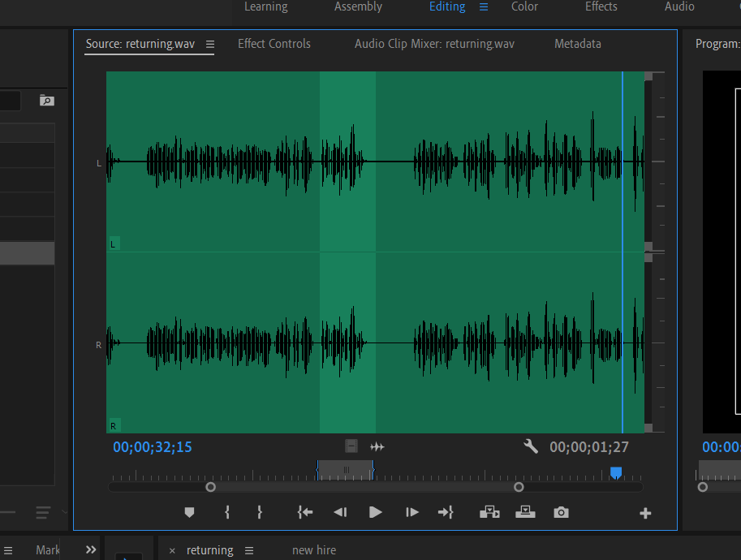Open Source Monitor settings via wrench icon
741x560 pixels.
tap(530, 446)
